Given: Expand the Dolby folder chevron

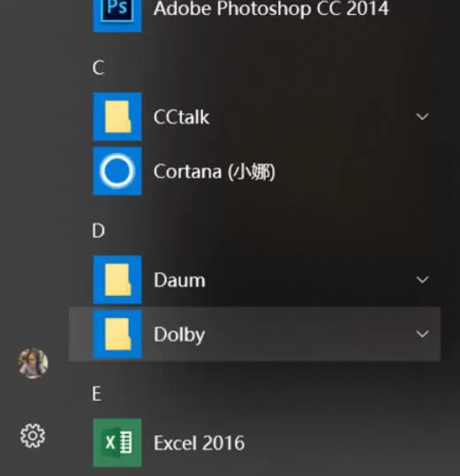Looking at the screenshot, I should [x=422, y=334].
